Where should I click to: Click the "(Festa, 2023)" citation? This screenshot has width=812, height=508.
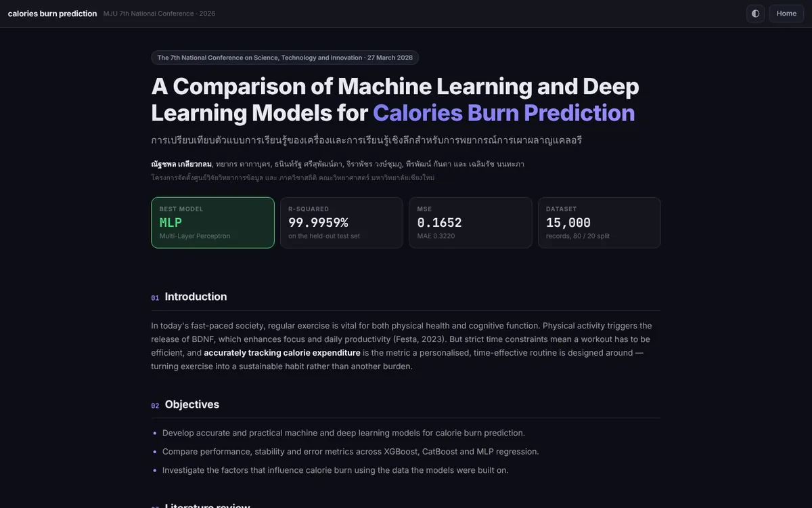click(418, 339)
